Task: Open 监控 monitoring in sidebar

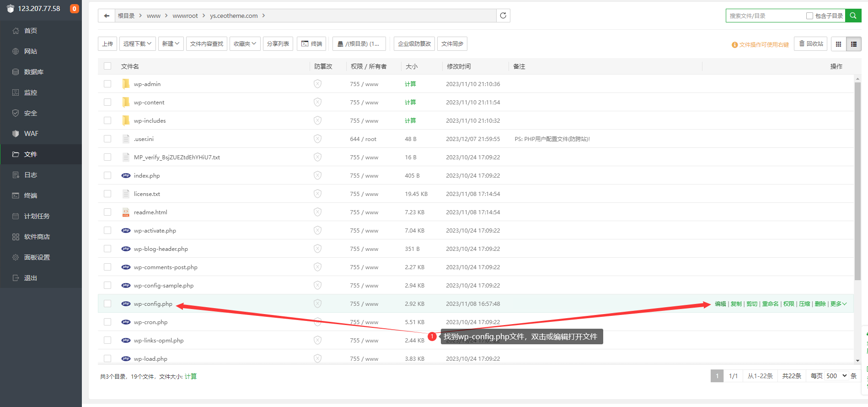Action: (x=41, y=92)
